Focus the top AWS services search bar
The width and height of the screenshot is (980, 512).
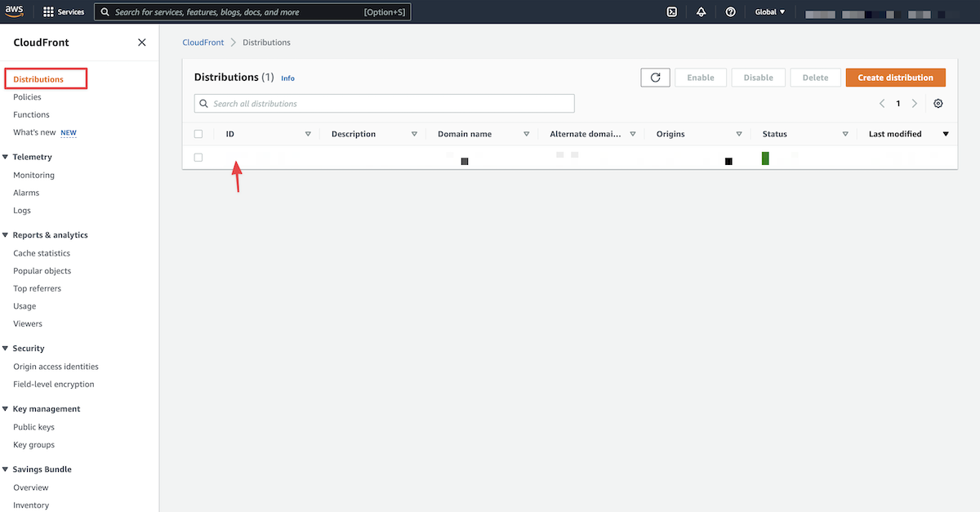(x=252, y=12)
